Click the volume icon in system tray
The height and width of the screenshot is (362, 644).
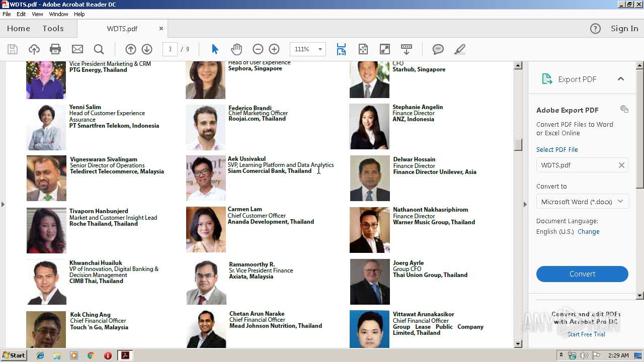pos(584,355)
